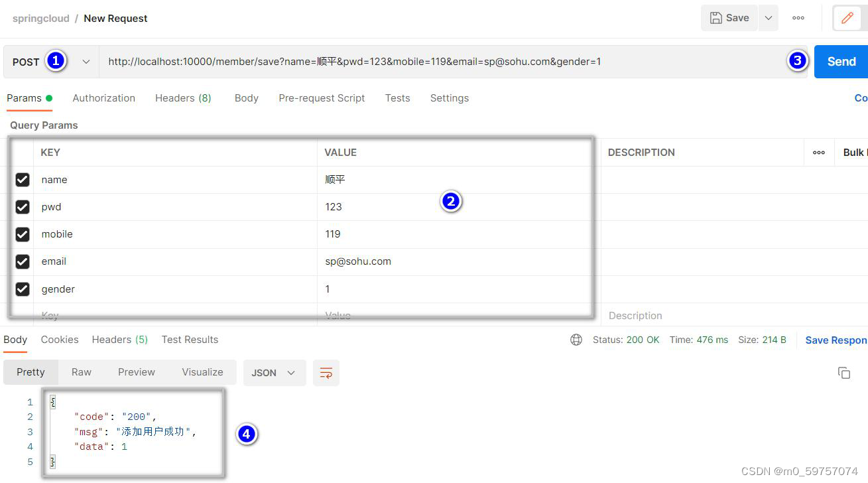
Task: Click the 'mobile' key cell
Action: coord(175,234)
